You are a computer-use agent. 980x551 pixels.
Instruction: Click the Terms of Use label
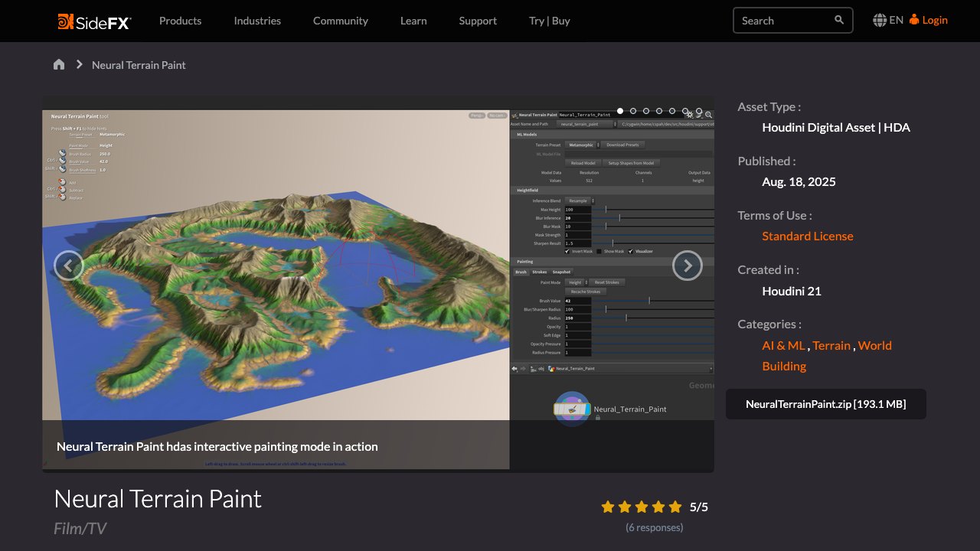pyautogui.click(x=775, y=215)
